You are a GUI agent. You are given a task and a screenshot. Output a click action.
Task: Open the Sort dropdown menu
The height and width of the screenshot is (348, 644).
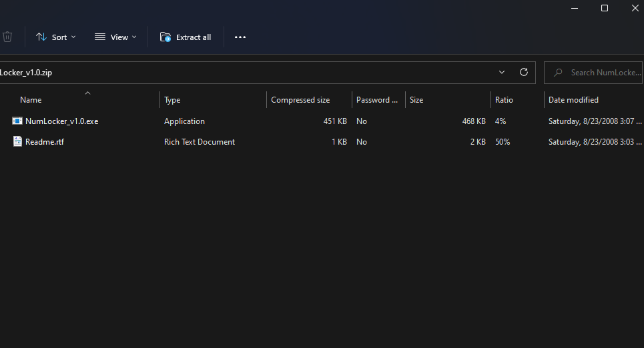click(x=56, y=37)
